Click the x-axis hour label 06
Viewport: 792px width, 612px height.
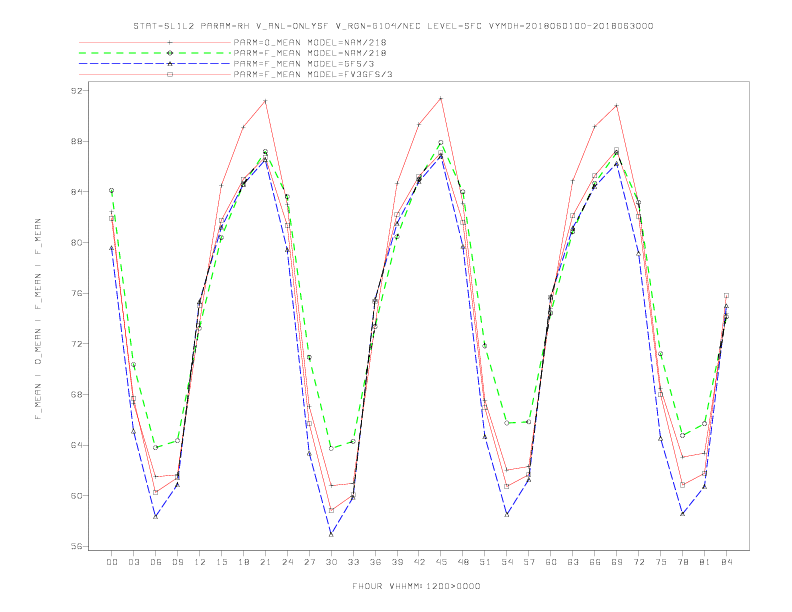(156, 562)
